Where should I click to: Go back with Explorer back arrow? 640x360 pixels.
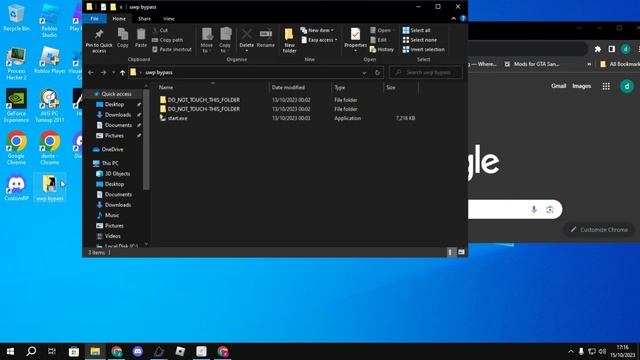(91, 73)
